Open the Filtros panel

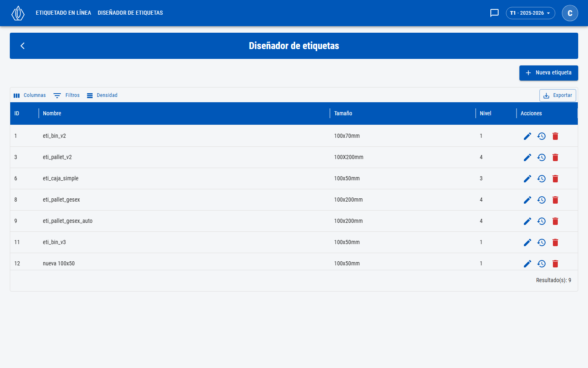pyautogui.click(x=67, y=95)
